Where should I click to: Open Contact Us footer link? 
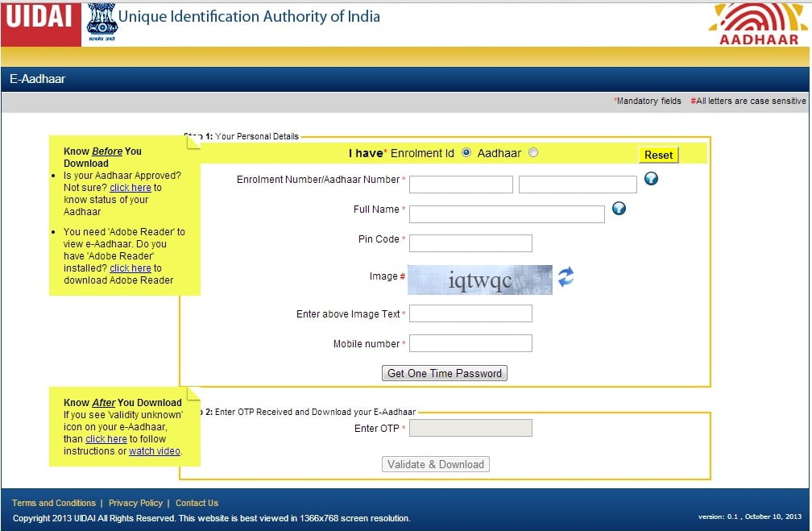[197, 503]
